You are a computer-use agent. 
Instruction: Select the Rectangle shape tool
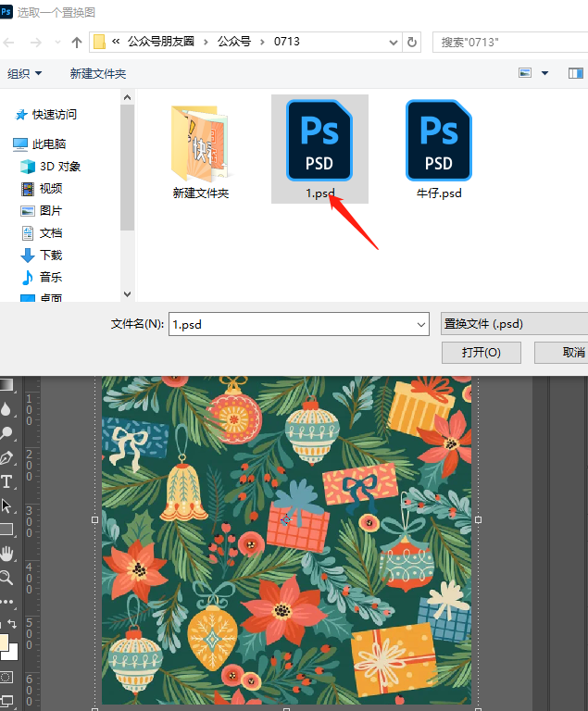pyautogui.click(x=6, y=530)
